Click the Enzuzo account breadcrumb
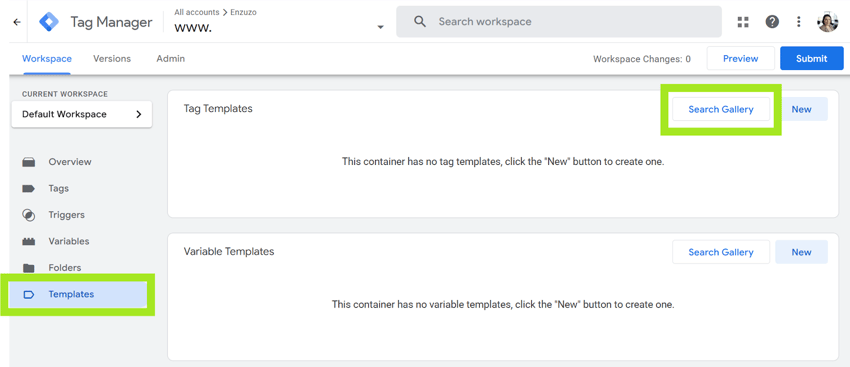850x367 pixels. (243, 12)
